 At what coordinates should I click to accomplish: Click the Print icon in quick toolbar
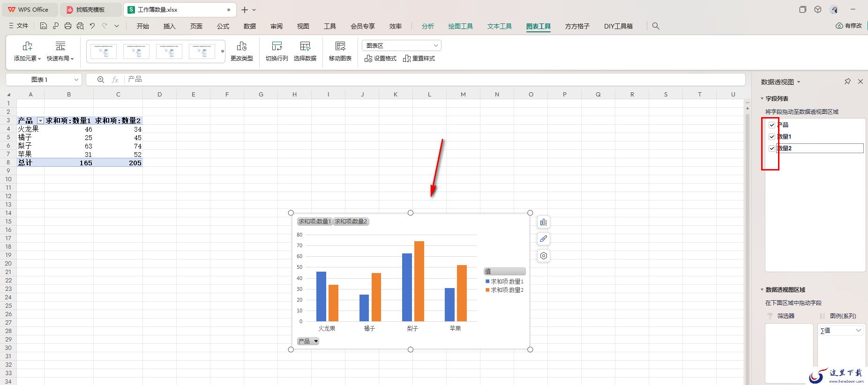[68, 26]
